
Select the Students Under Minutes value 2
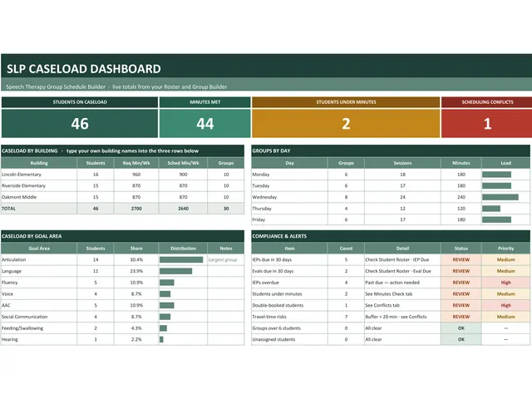tap(346, 124)
